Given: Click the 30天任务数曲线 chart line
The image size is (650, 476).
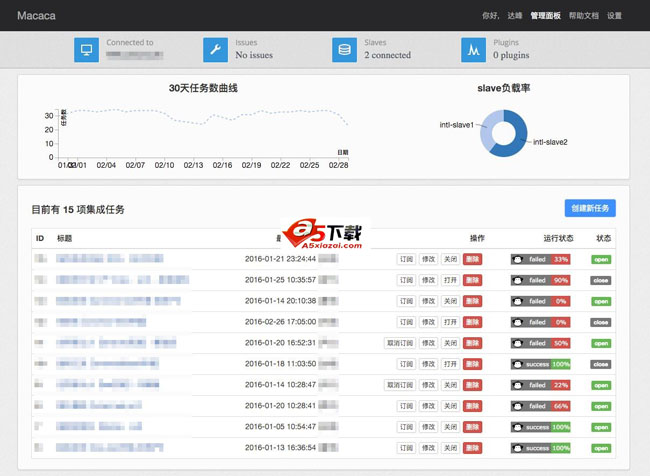Looking at the screenshot, I should coord(207,116).
